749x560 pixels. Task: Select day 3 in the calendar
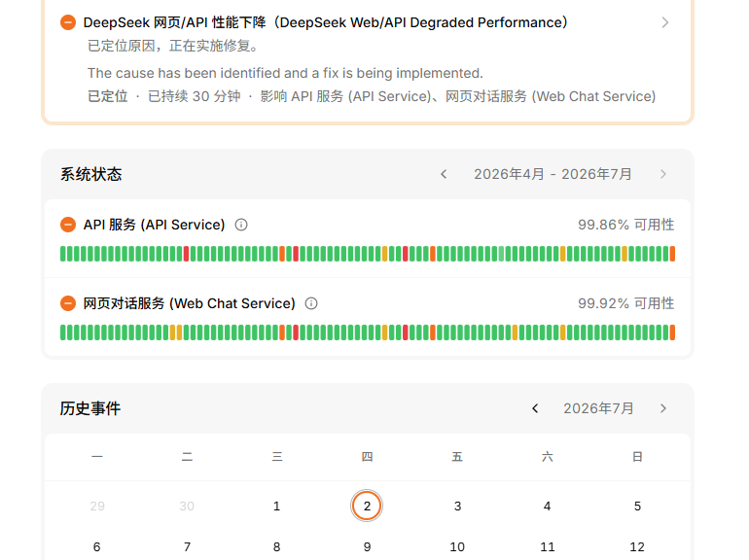(x=457, y=507)
